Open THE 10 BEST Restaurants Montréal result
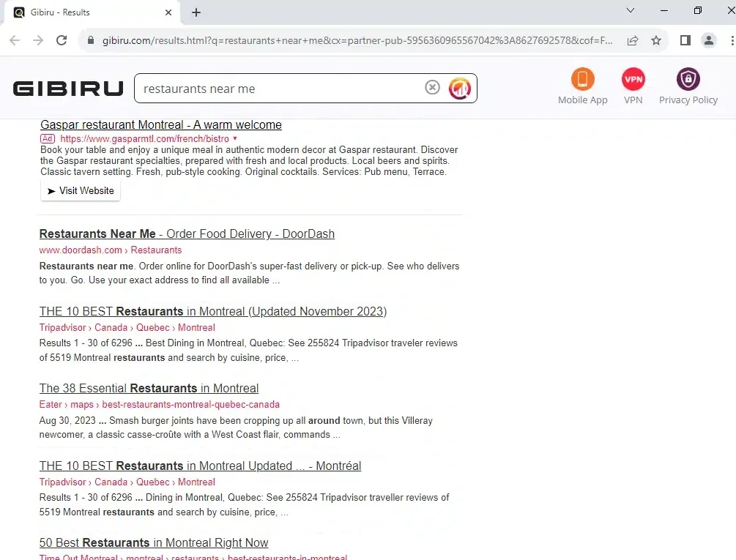Viewport: 736px width, 560px height. (201, 466)
